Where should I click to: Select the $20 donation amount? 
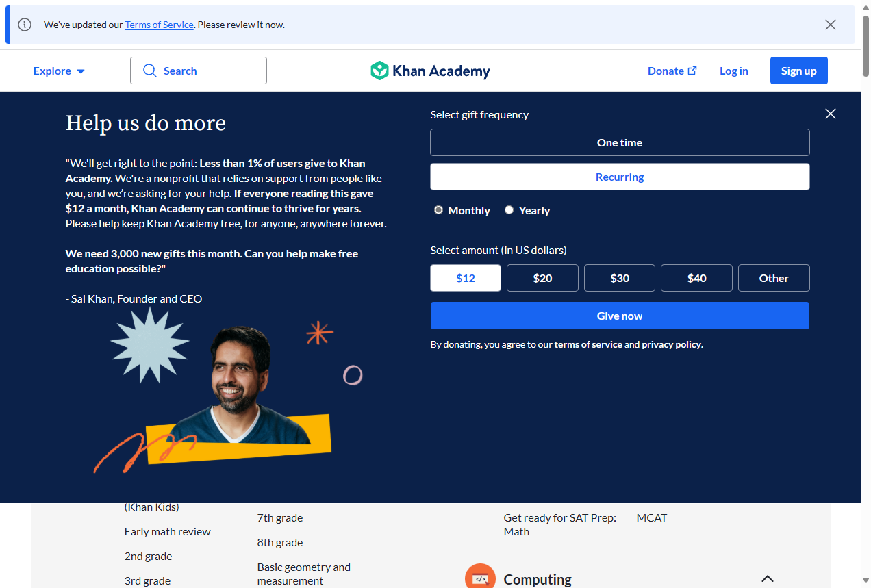[542, 278]
